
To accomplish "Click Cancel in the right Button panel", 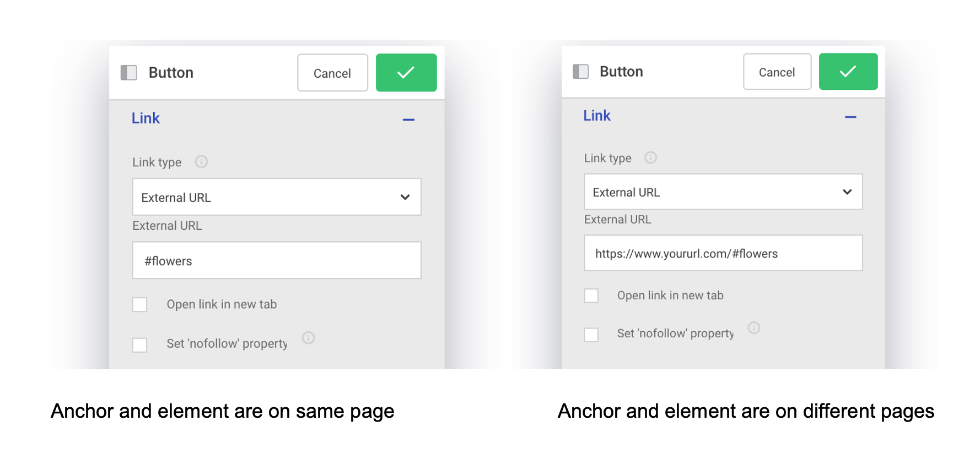I will pyautogui.click(x=777, y=72).
